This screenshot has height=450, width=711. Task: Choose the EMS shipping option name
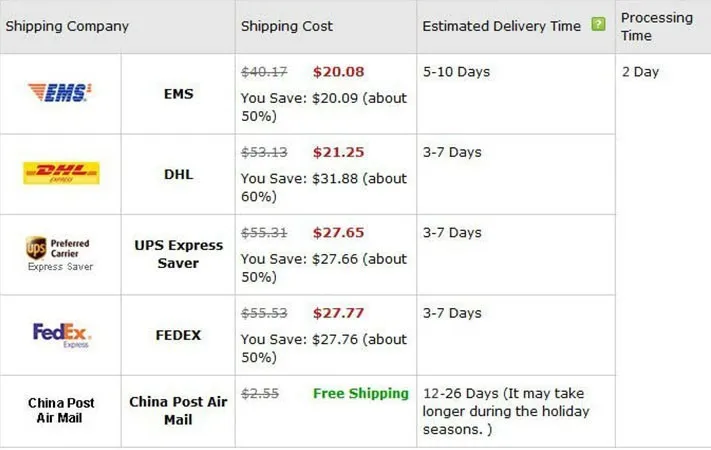pyautogui.click(x=179, y=94)
